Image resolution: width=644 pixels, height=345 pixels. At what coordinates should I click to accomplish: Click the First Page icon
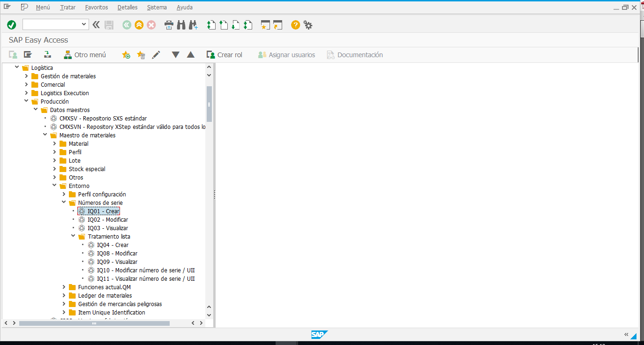click(211, 25)
